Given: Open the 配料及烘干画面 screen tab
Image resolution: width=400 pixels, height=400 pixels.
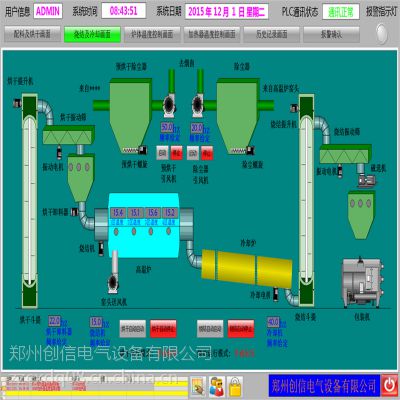Looking at the screenshot, I should click(x=32, y=34).
